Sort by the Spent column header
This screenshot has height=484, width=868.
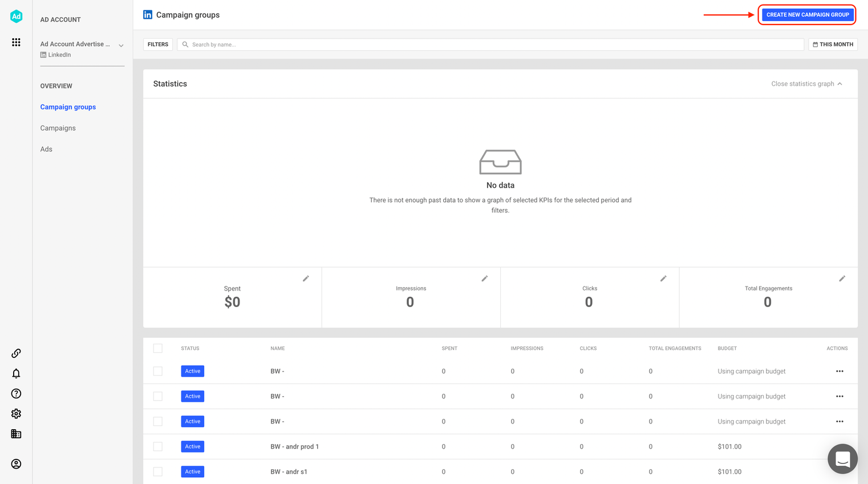pyautogui.click(x=449, y=348)
